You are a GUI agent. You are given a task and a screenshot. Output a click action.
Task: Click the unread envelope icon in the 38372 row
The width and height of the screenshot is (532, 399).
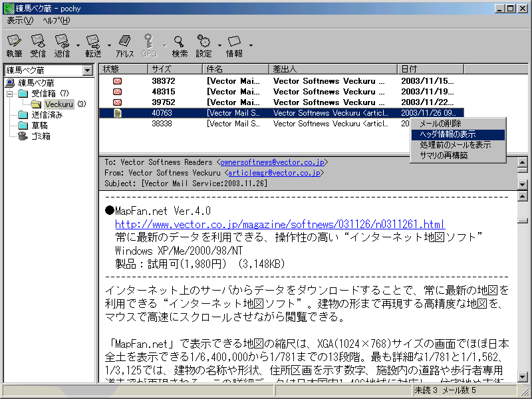pos(118,81)
